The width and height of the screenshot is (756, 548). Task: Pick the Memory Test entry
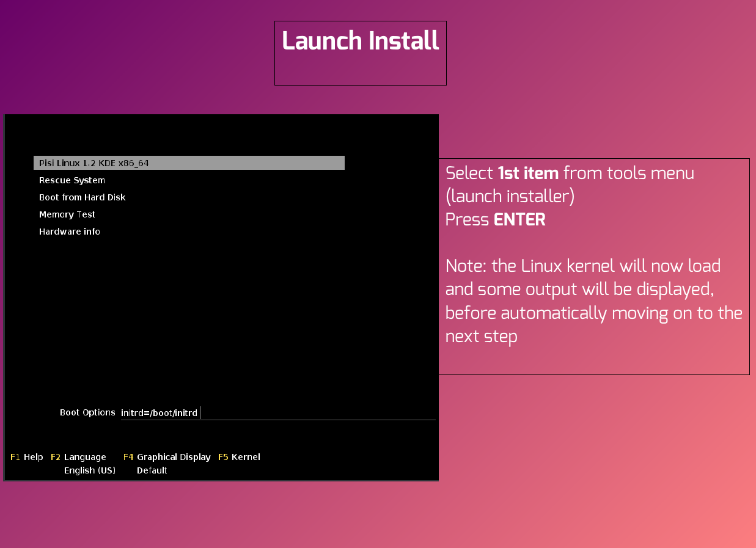[x=67, y=214]
